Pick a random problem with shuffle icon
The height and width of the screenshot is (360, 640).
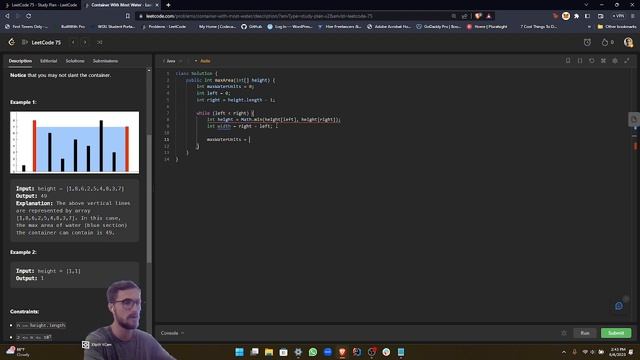[x=100, y=42]
